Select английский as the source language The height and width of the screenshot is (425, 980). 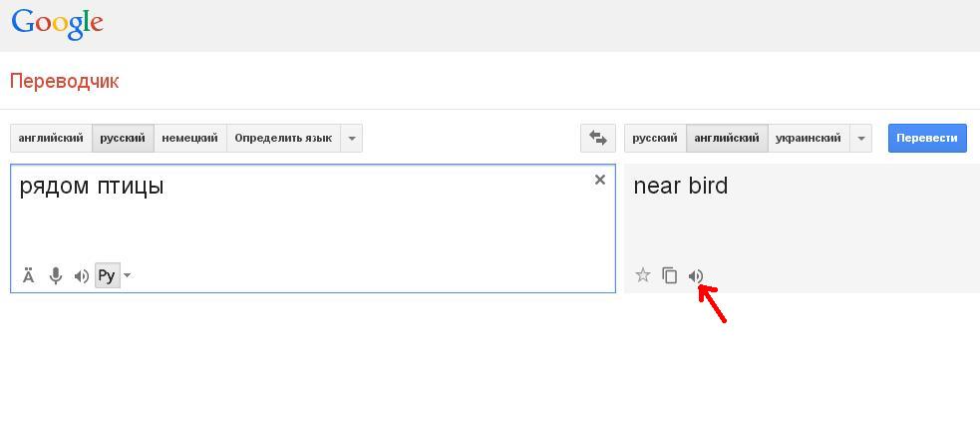click(x=51, y=138)
